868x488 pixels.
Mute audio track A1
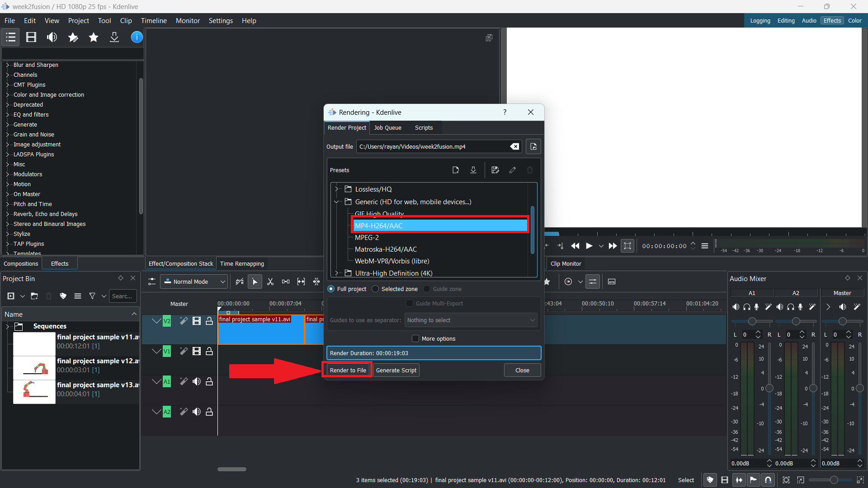pos(197,382)
